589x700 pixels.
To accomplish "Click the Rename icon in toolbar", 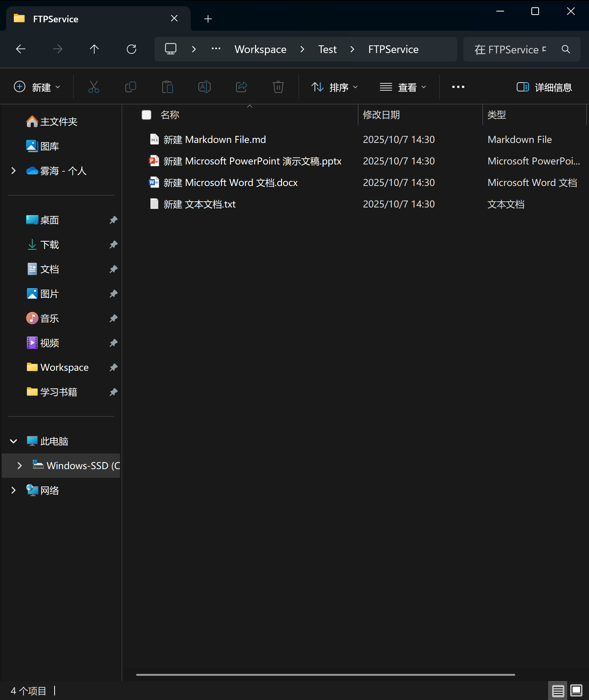I will (205, 87).
